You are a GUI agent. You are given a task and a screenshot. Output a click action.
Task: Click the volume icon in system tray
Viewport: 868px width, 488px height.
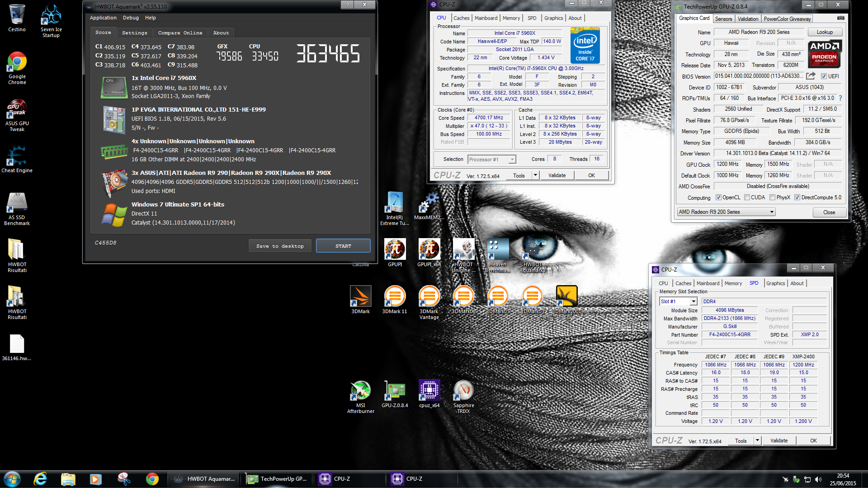click(x=818, y=479)
